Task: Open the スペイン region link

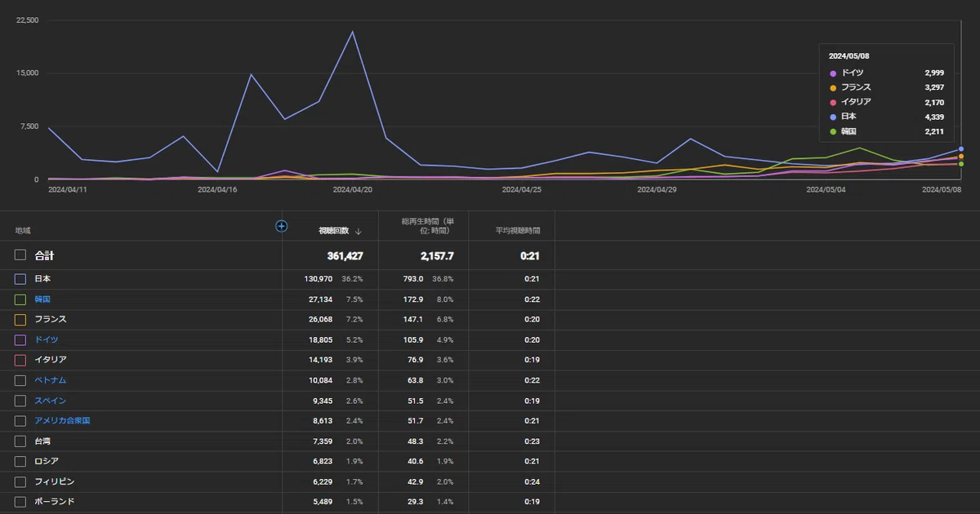Action: pyautogui.click(x=51, y=401)
